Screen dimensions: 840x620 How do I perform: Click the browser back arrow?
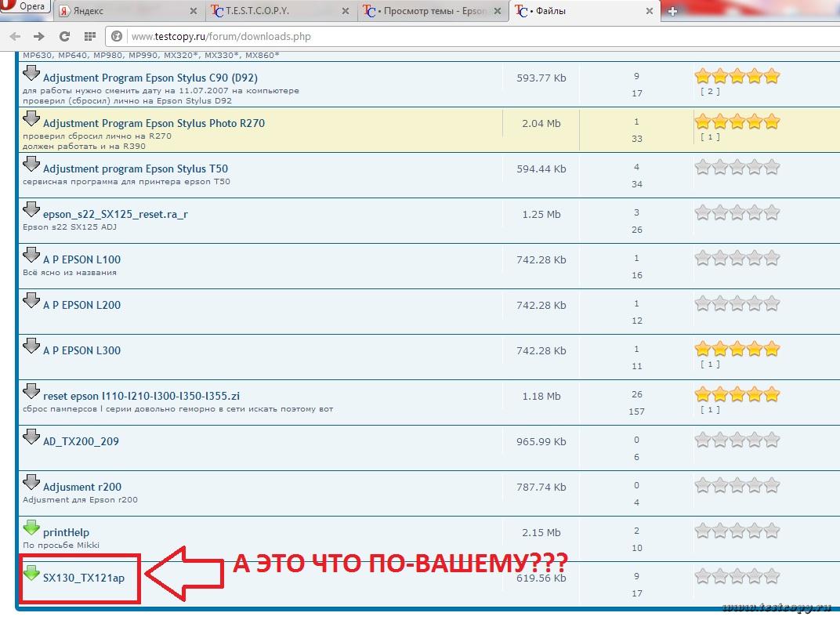click(x=16, y=36)
